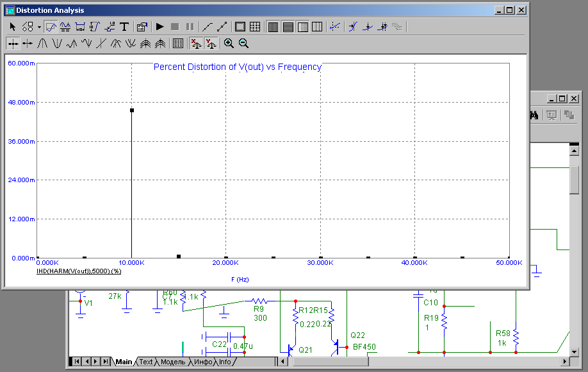
Task: Click the binoculars find icon in schematic window
Action: pos(534,115)
